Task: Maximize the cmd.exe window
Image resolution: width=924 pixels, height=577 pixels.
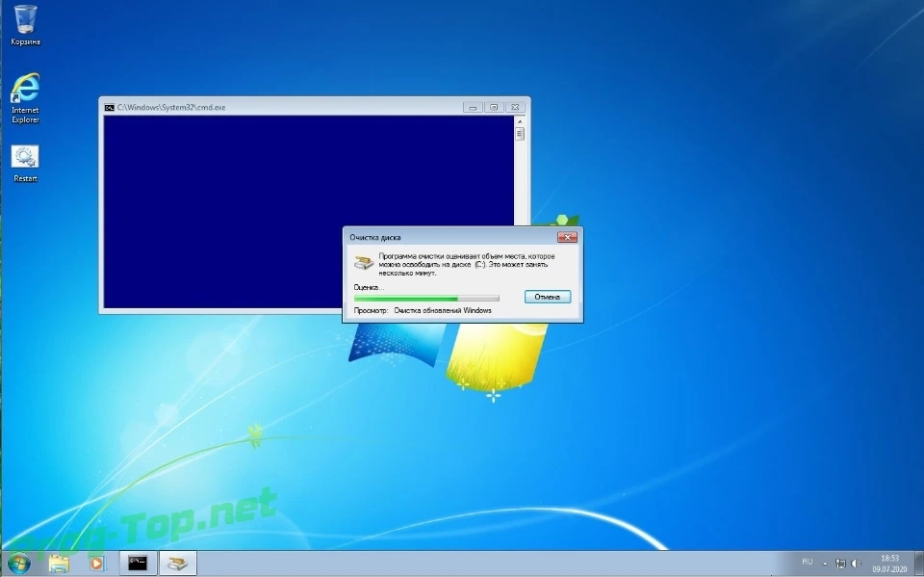Action: click(x=494, y=107)
